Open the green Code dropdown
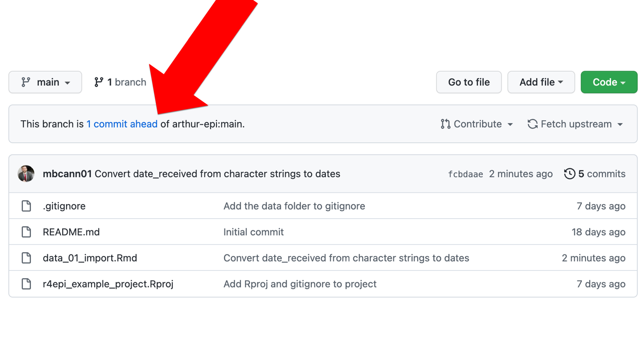The height and width of the screenshot is (362, 644). [609, 82]
